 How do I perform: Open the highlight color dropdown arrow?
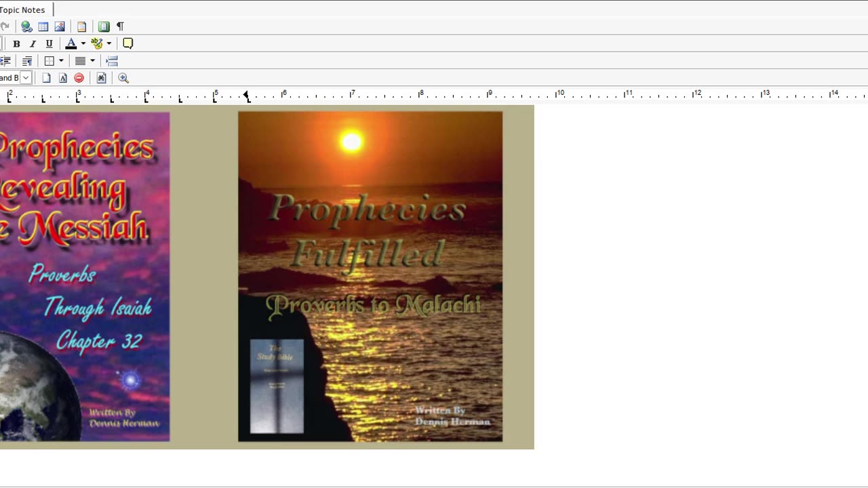[108, 43]
